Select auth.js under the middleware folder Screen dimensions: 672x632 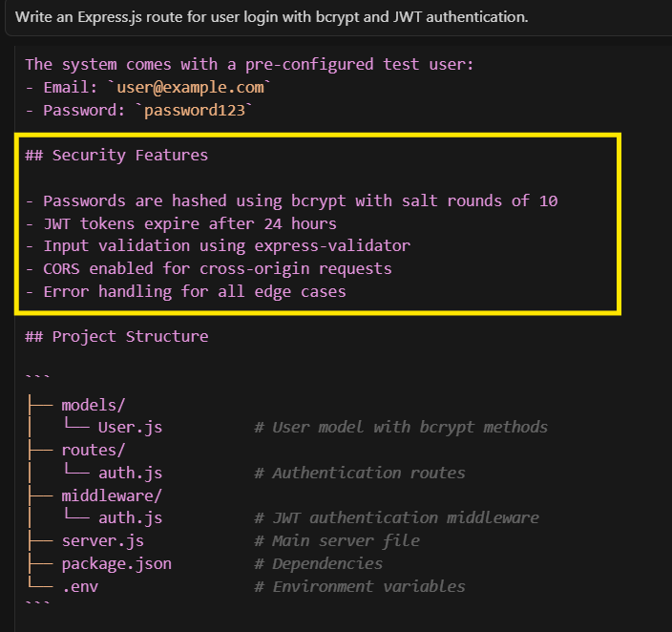130,517
